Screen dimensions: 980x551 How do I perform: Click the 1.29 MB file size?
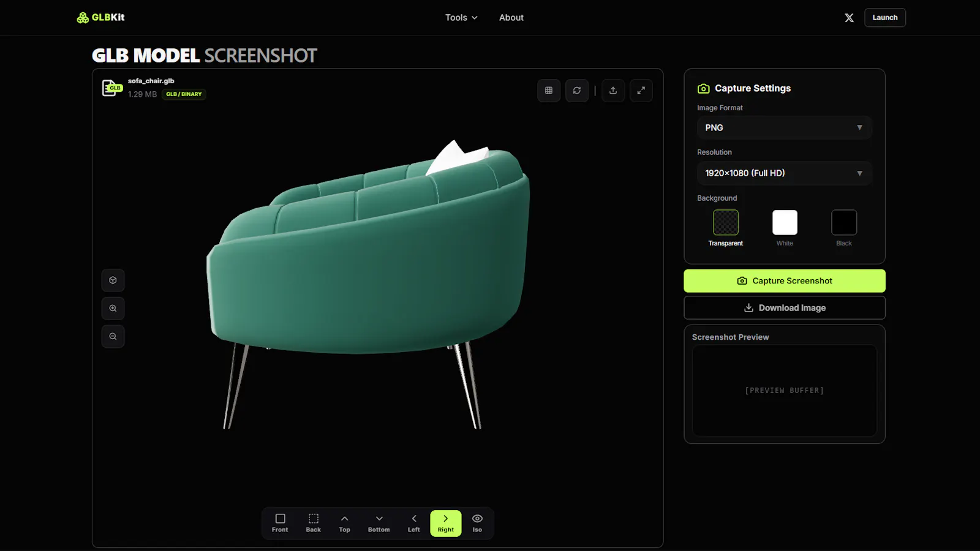(143, 94)
